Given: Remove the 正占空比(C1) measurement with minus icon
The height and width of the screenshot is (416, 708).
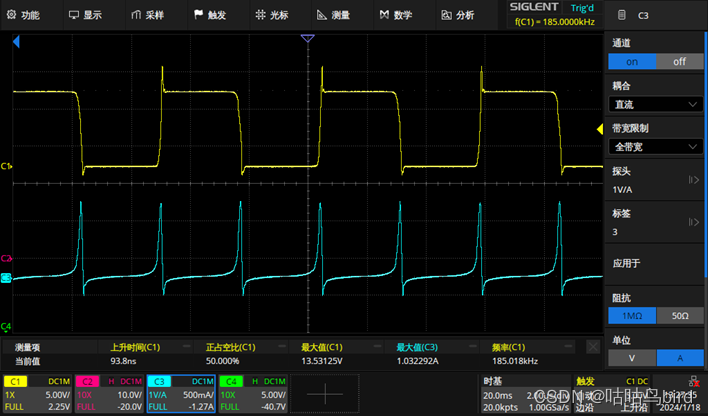Looking at the screenshot, I should coord(282,346).
